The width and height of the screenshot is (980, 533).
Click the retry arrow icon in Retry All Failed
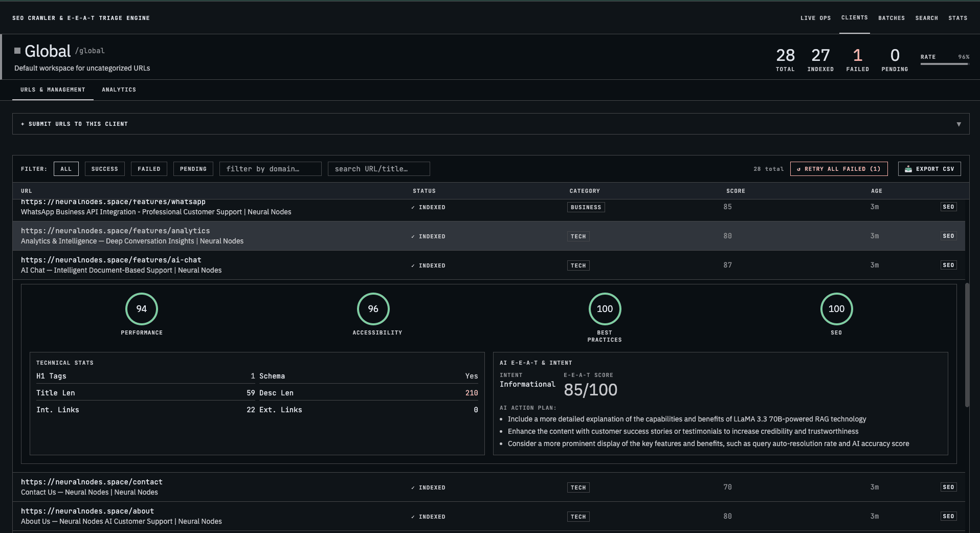[x=798, y=169]
